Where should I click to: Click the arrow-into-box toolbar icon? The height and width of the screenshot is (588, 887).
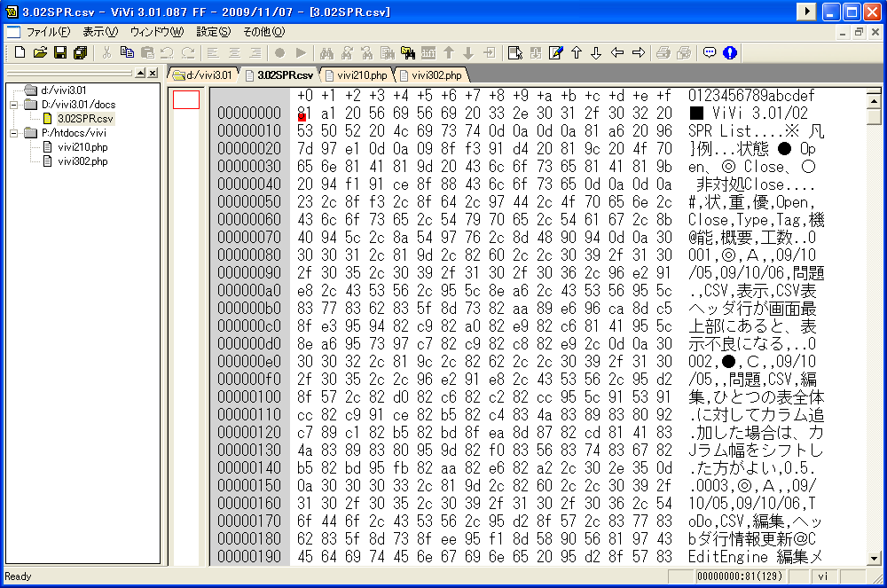tap(490, 52)
